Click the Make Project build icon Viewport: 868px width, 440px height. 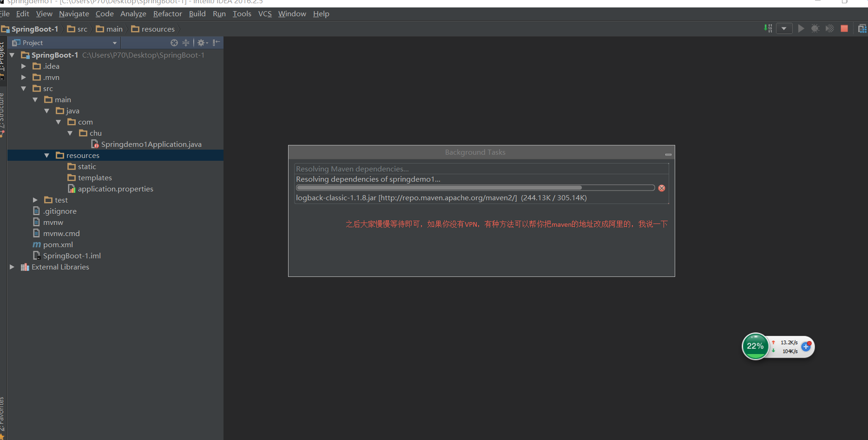point(768,28)
